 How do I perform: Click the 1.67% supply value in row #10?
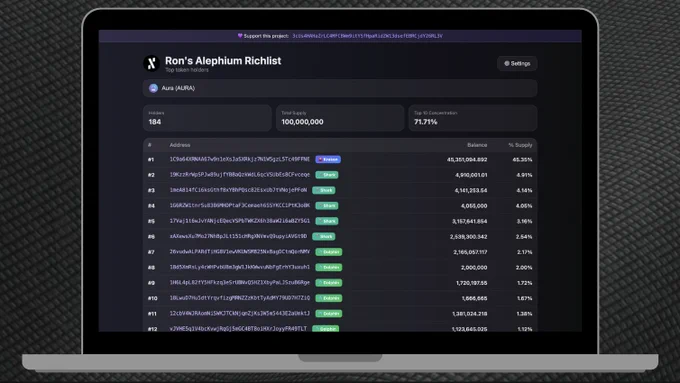pyautogui.click(x=525, y=298)
